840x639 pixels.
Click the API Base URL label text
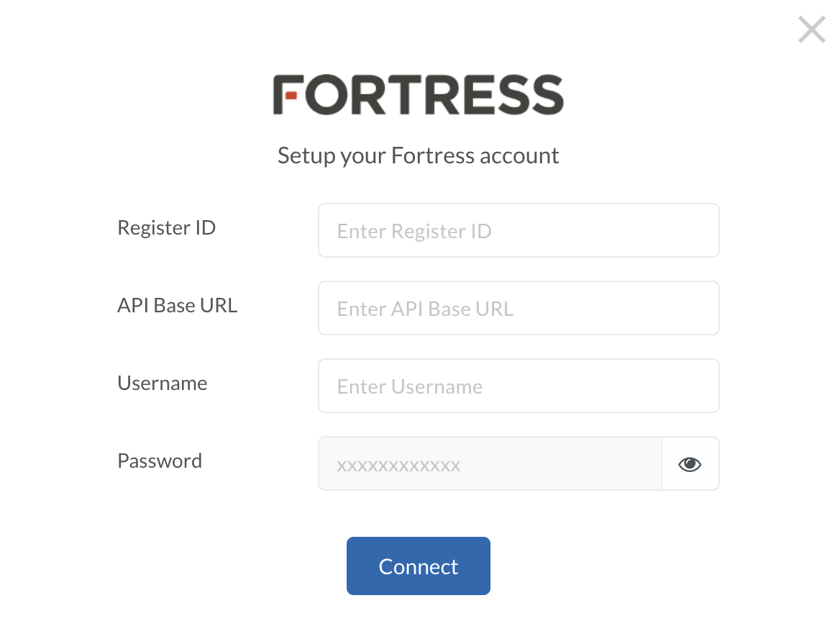[177, 305]
